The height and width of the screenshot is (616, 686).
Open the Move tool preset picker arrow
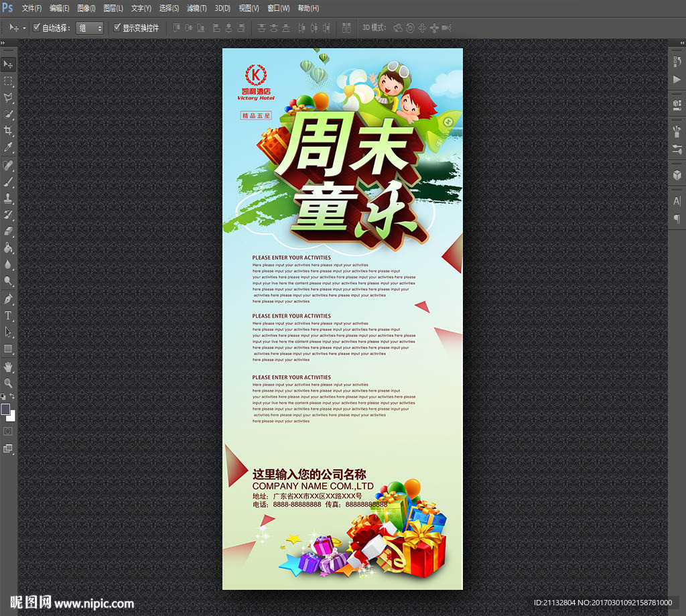click(24, 28)
